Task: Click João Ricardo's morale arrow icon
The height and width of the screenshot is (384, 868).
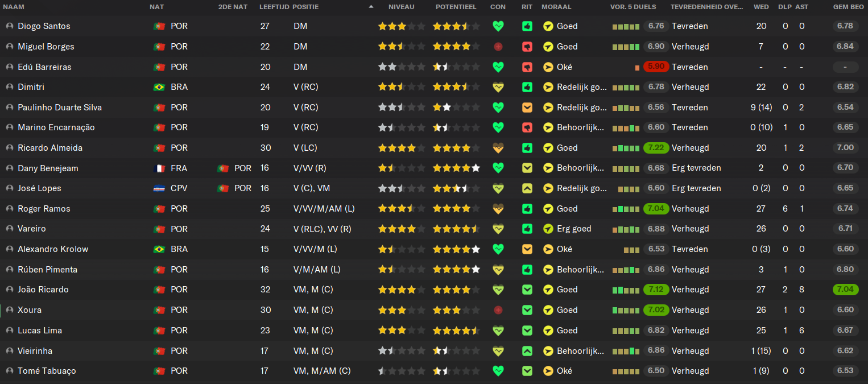Action: (548, 290)
